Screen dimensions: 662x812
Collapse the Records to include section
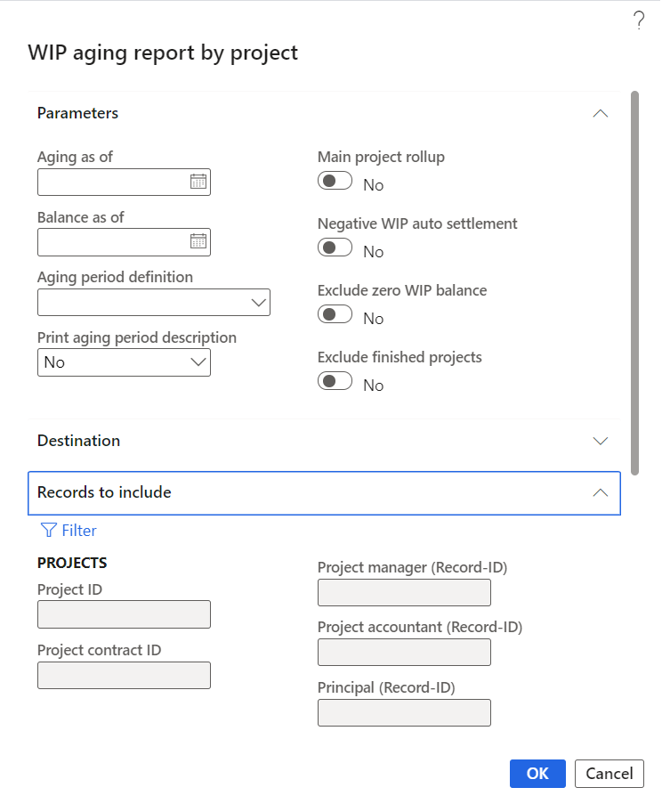point(601,492)
